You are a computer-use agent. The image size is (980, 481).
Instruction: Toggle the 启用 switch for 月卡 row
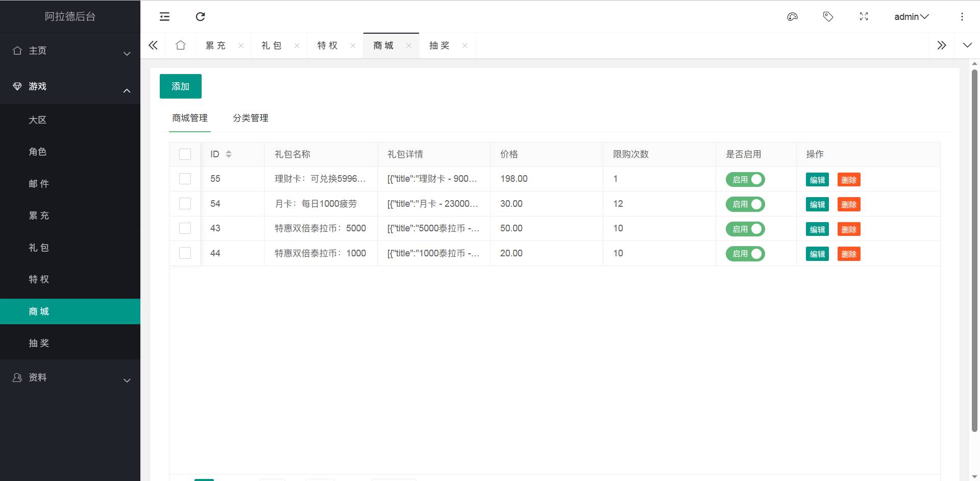pos(745,204)
